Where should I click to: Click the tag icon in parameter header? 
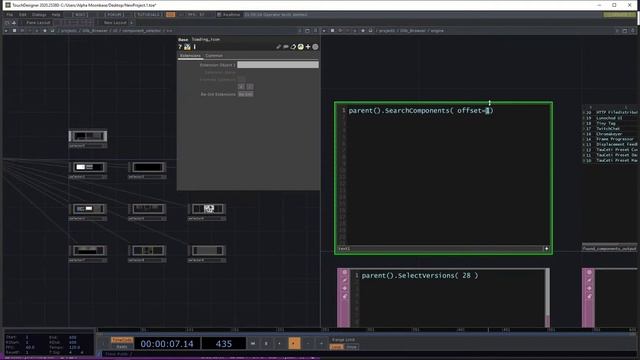click(x=293, y=47)
